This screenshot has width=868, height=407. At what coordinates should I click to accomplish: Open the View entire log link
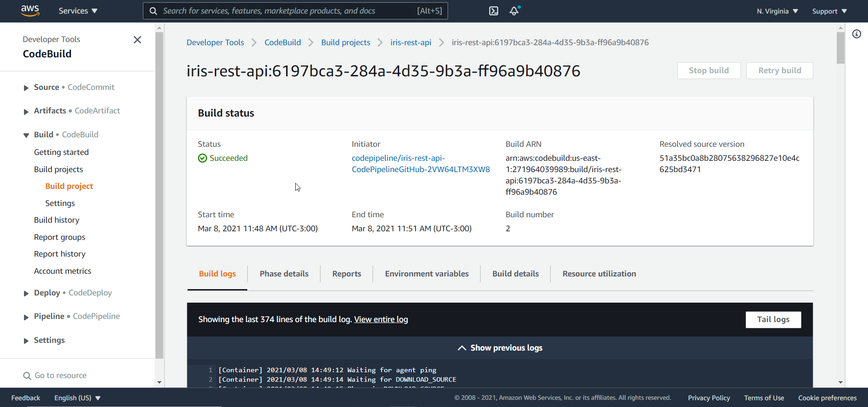coord(381,319)
